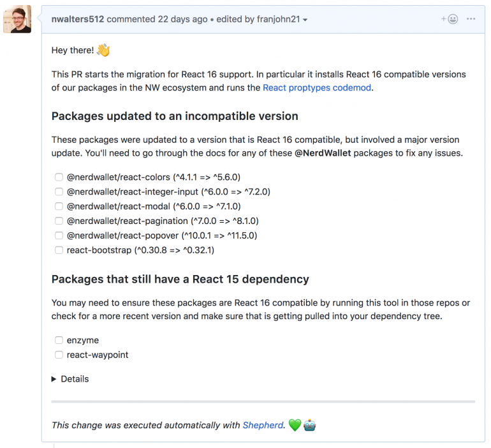Tick the enzyme package checkbox
The image size is (491, 448).
coord(59,341)
